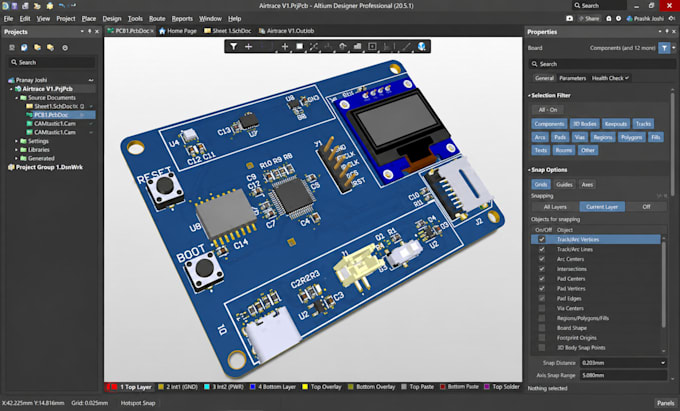Collapse the Snap Options section
Viewport: 680px width, 411px height.
530,170
